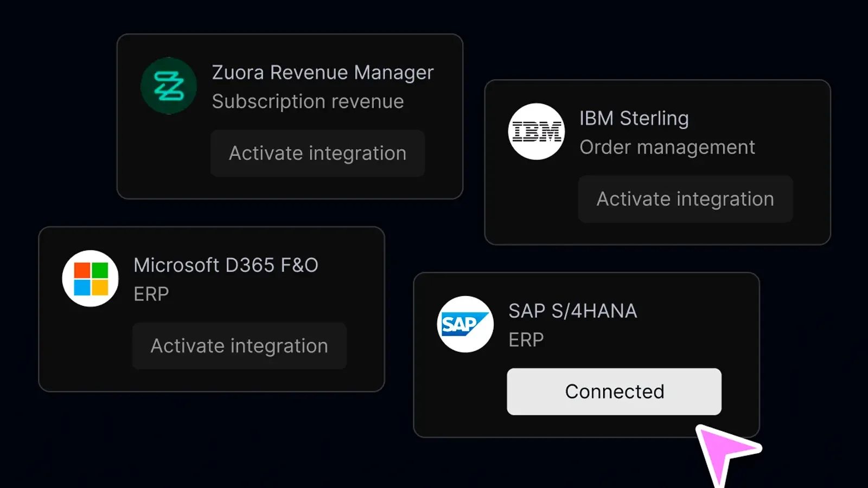Image resolution: width=868 pixels, height=488 pixels.
Task: Open the Zuora Revenue Manager integration card
Action: tap(290, 117)
